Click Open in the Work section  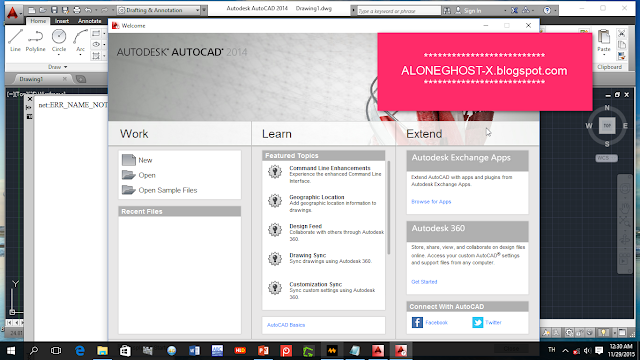147,175
